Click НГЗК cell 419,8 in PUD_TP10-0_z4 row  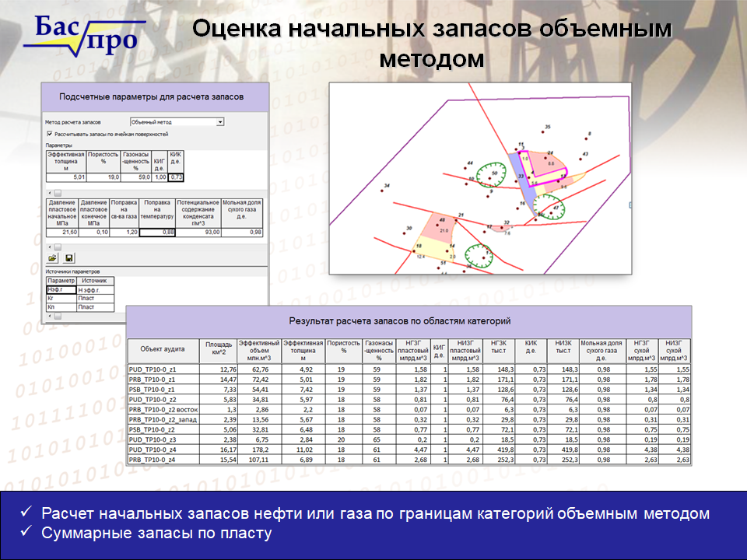point(499,450)
